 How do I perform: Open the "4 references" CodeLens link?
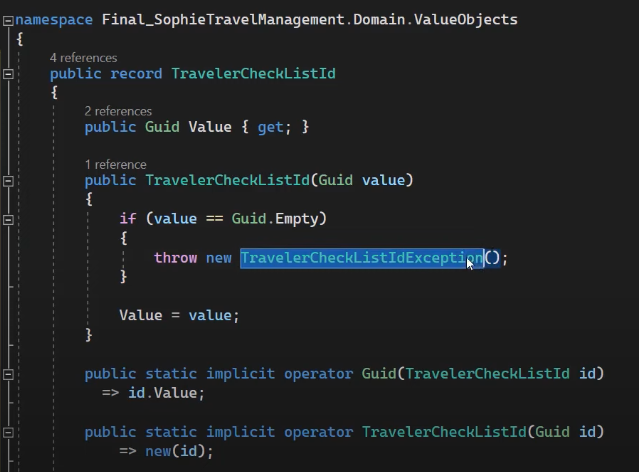pyautogui.click(x=83, y=58)
